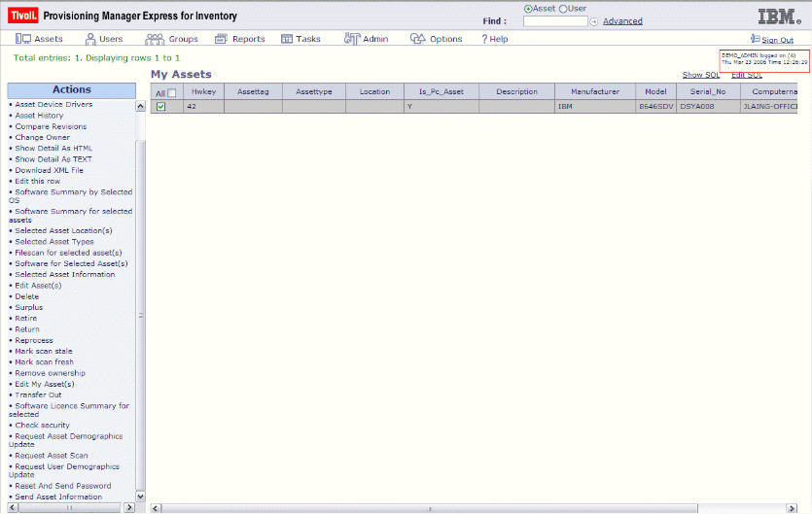Click Show Detail As TEXT
This screenshot has height=514, width=812.
tap(53, 159)
